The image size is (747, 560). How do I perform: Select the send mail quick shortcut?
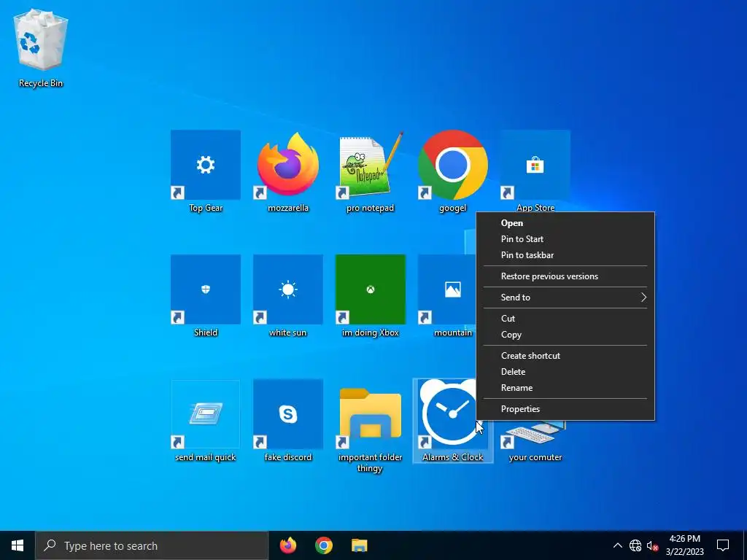(205, 414)
